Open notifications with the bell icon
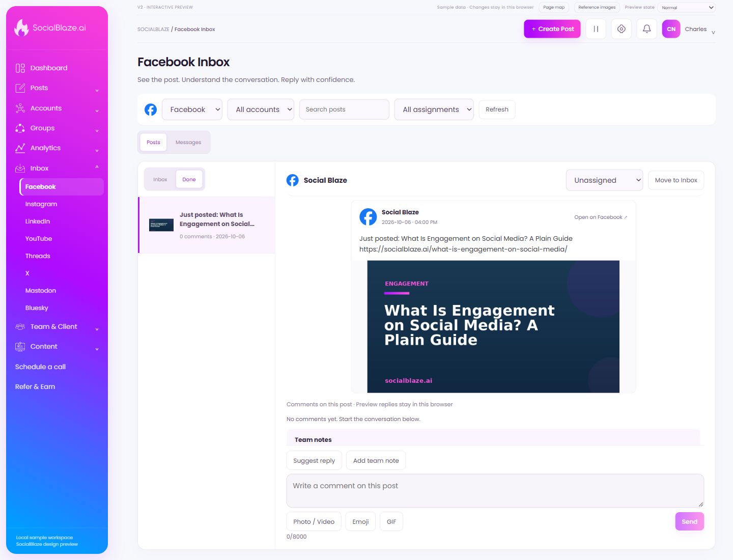This screenshot has height=560, width=733. point(647,29)
